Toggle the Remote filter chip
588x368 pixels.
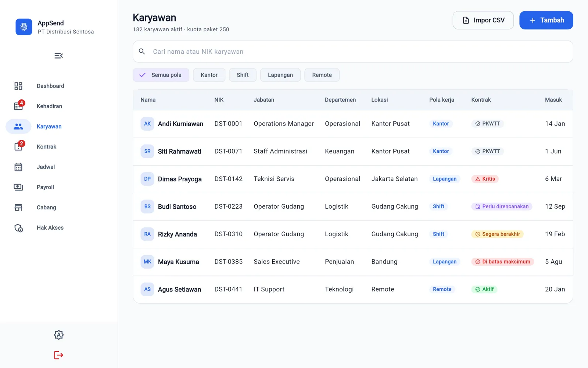click(x=322, y=75)
